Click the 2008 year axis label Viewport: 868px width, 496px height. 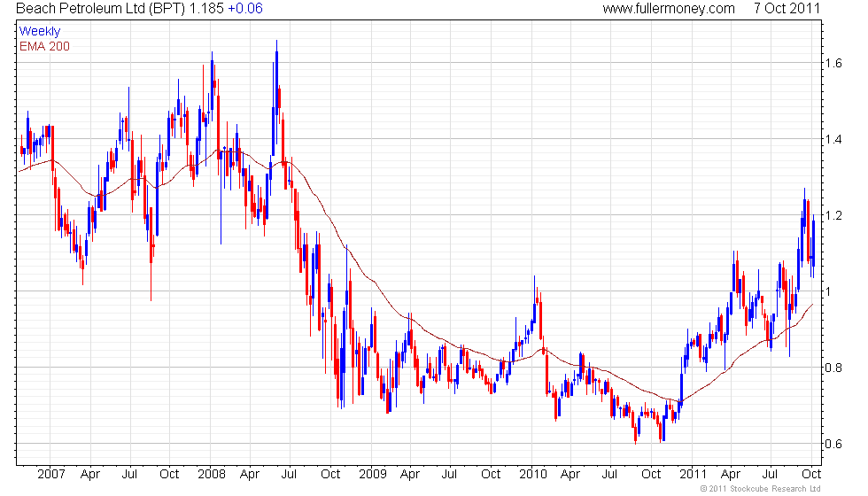(x=212, y=475)
